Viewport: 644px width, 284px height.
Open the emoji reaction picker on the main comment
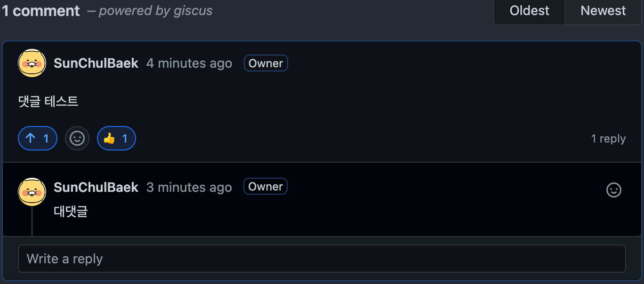point(77,138)
